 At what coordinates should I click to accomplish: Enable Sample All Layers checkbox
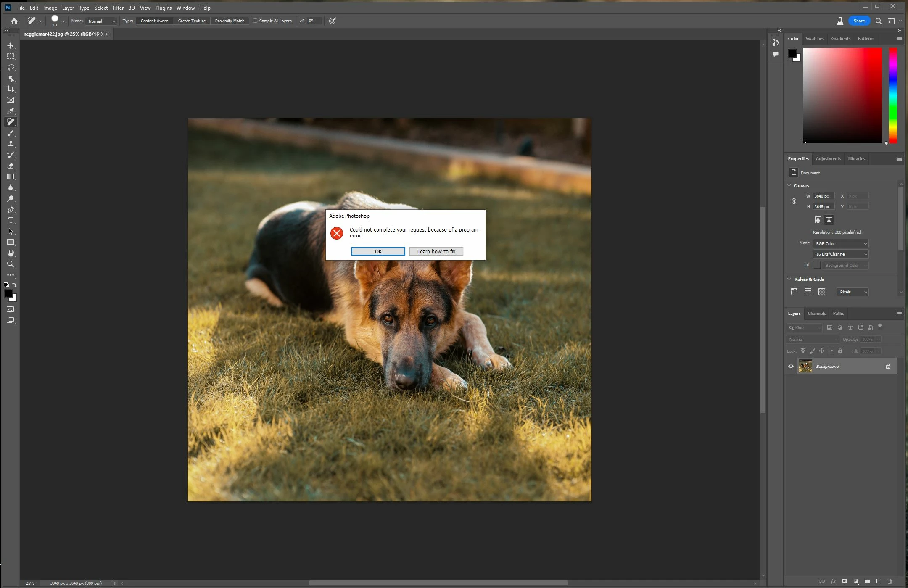pos(255,21)
